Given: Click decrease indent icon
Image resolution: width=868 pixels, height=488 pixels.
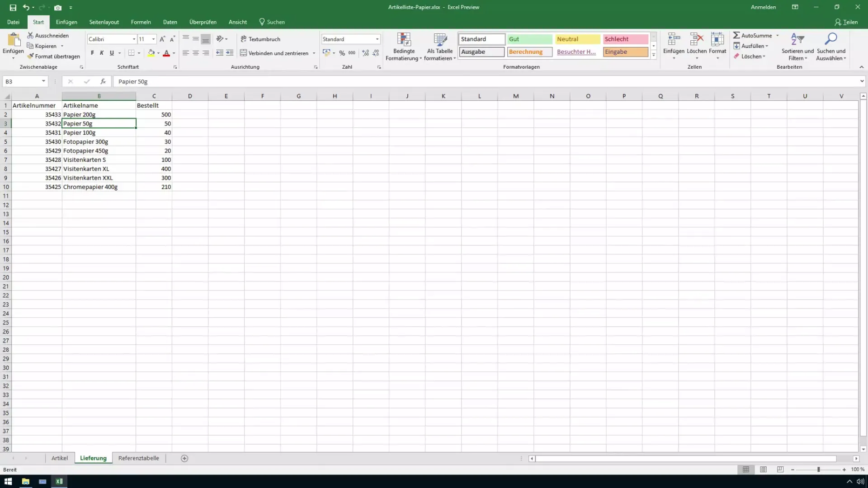Looking at the screenshot, I should (x=220, y=53).
